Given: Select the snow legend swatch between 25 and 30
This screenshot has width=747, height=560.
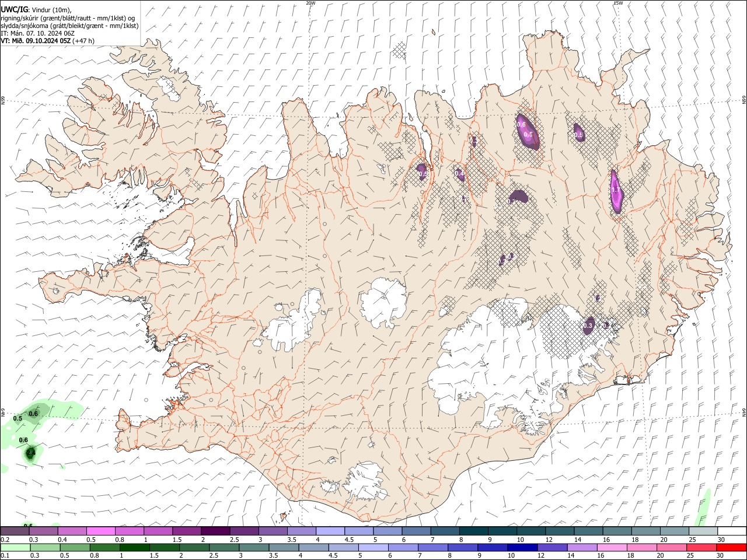Looking at the screenshot, I should [x=703, y=531].
